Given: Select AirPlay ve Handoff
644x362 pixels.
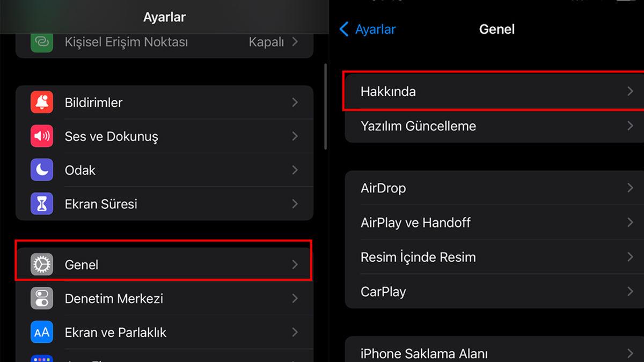Looking at the screenshot, I should 415,222.
